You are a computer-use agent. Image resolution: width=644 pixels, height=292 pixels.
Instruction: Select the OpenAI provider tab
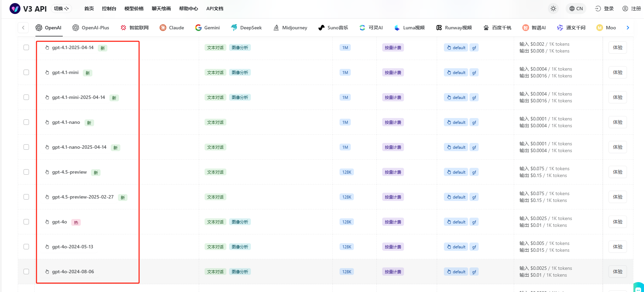point(49,28)
